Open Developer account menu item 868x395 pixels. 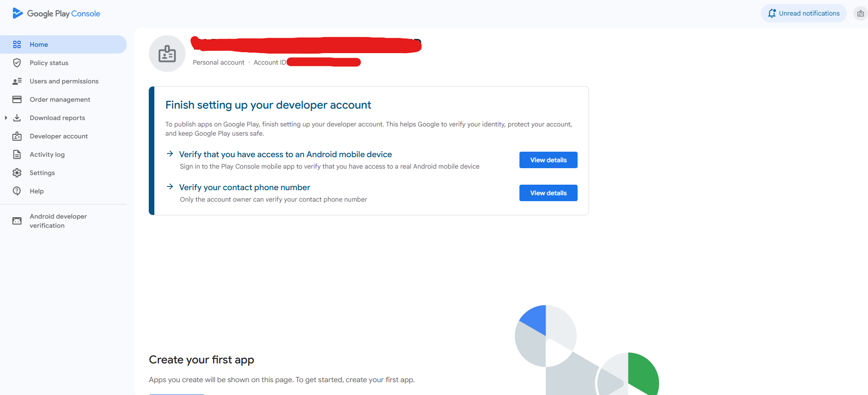coord(63,136)
